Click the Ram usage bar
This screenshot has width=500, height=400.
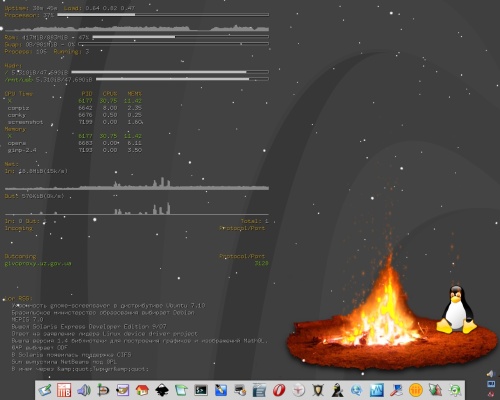180,37
